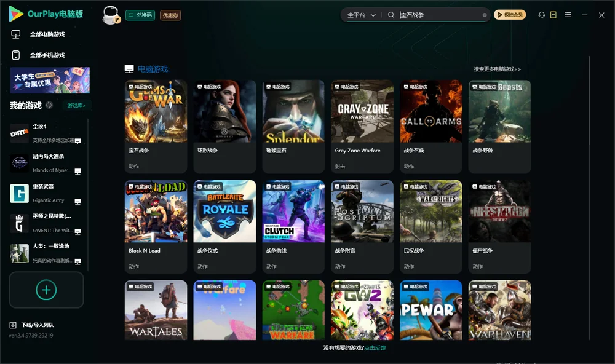Click the plus add game button

[46, 290]
